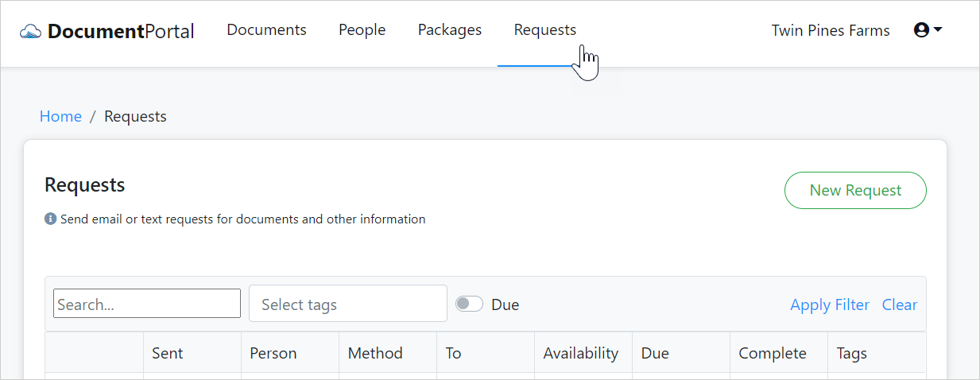The image size is (980, 380).
Task: Click the Complete column header
Action: (772, 353)
